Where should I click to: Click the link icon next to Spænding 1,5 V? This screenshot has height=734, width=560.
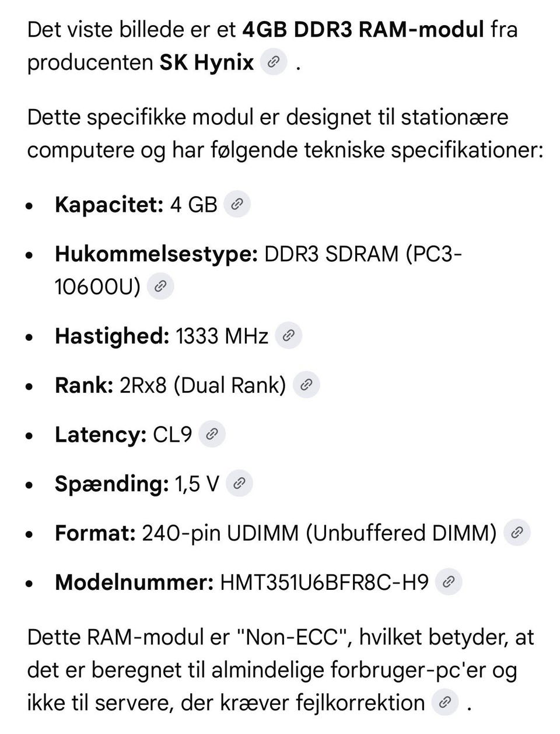click(x=239, y=483)
